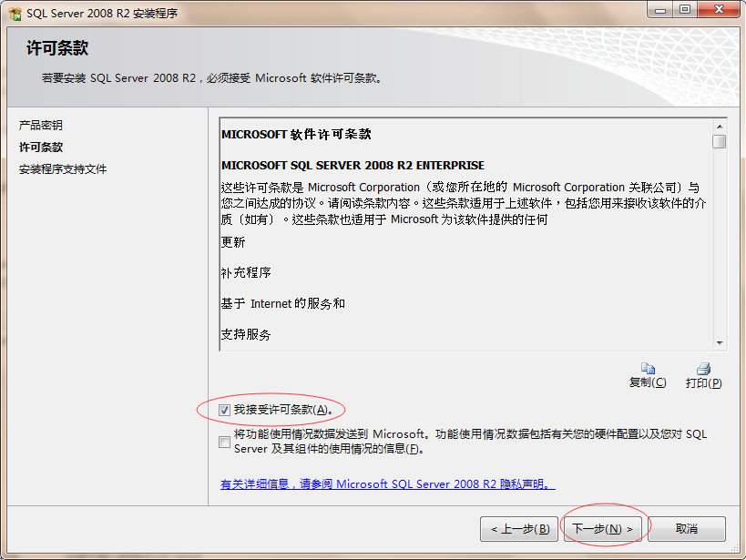This screenshot has width=746, height=560.
Task: Maximize the installer window
Action: tap(685, 10)
